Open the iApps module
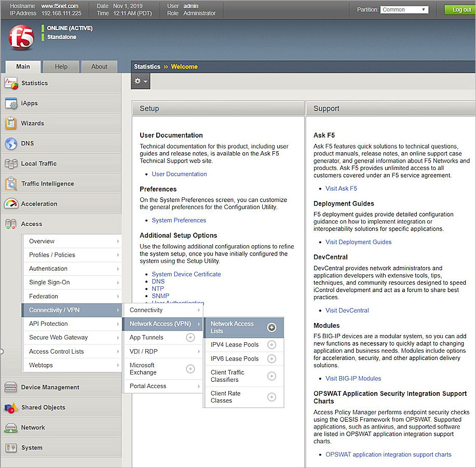This screenshot has height=468, width=476. pyautogui.click(x=30, y=103)
